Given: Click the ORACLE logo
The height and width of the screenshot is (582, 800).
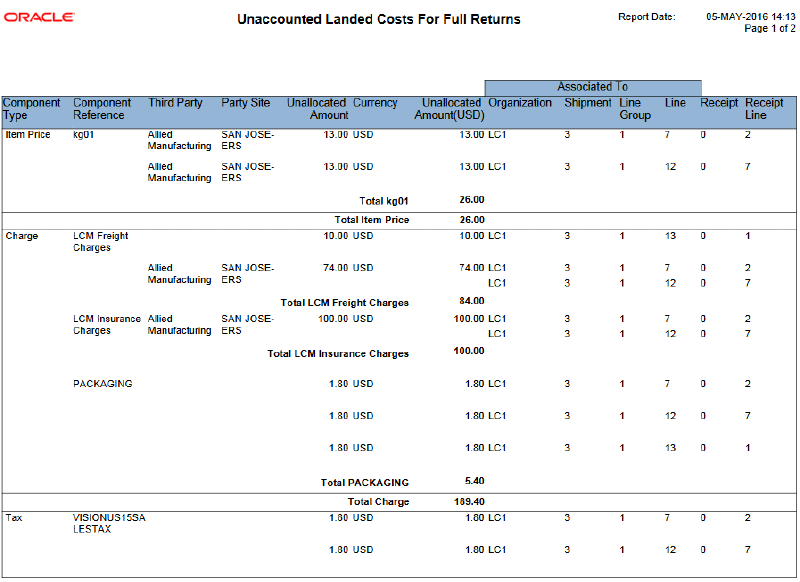Looking at the screenshot, I should point(38,16).
